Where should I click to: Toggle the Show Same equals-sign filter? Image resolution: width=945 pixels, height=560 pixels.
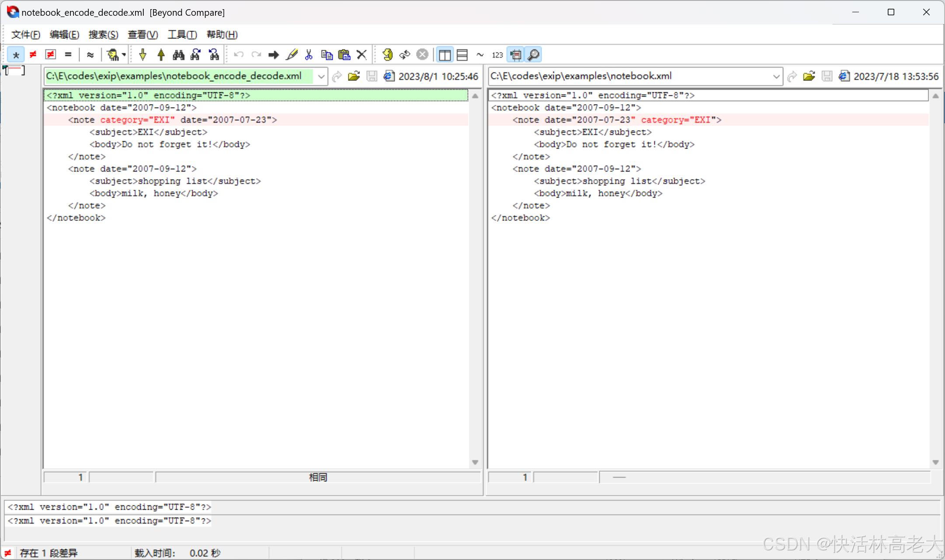point(68,55)
